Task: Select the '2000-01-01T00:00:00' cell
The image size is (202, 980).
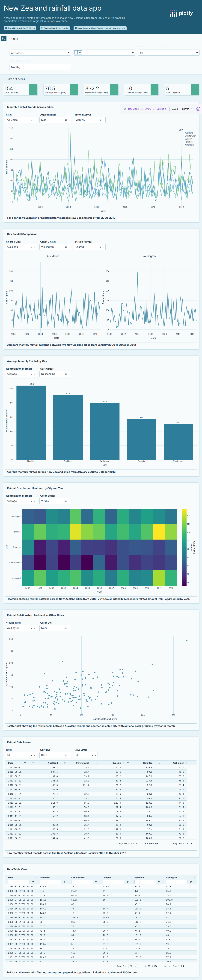Action: (x=21, y=887)
